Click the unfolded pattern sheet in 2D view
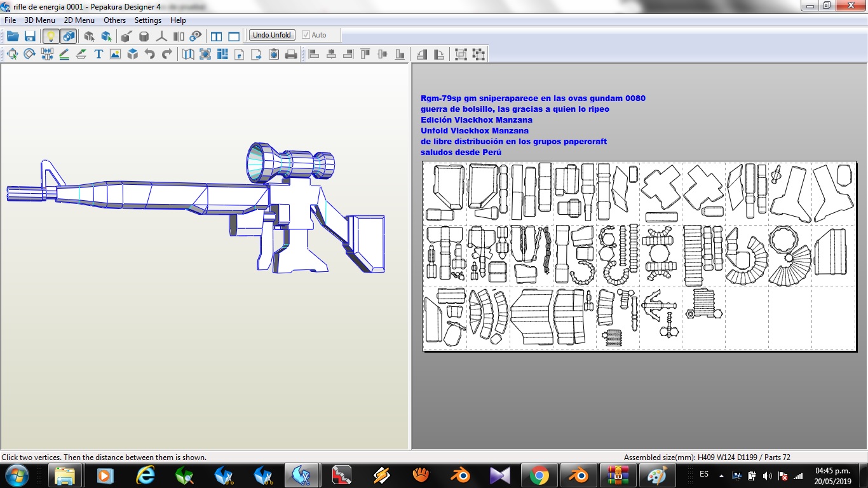This screenshot has width=868, height=488. (x=639, y=255)
